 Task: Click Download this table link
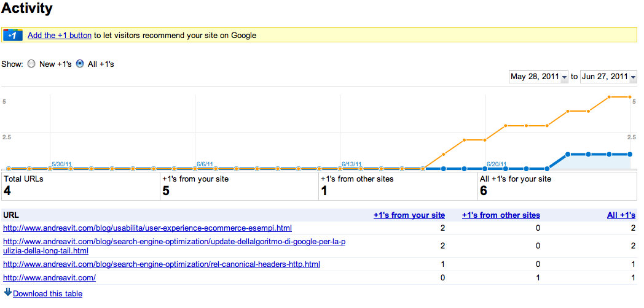47,294
